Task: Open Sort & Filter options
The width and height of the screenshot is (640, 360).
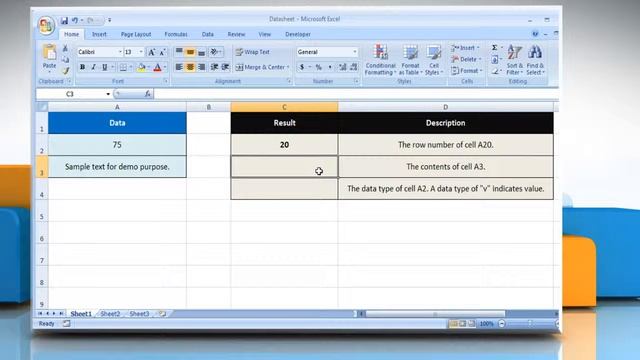Action: pos(514,60)
